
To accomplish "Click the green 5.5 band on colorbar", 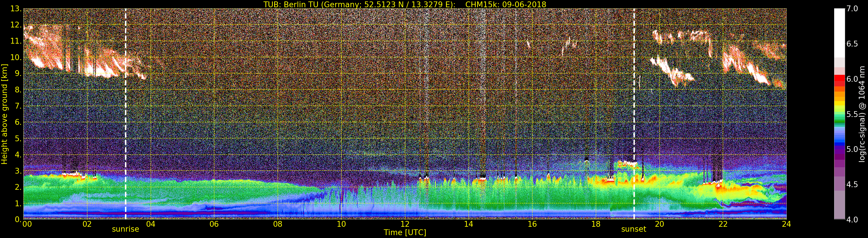I will pos(839,114).
